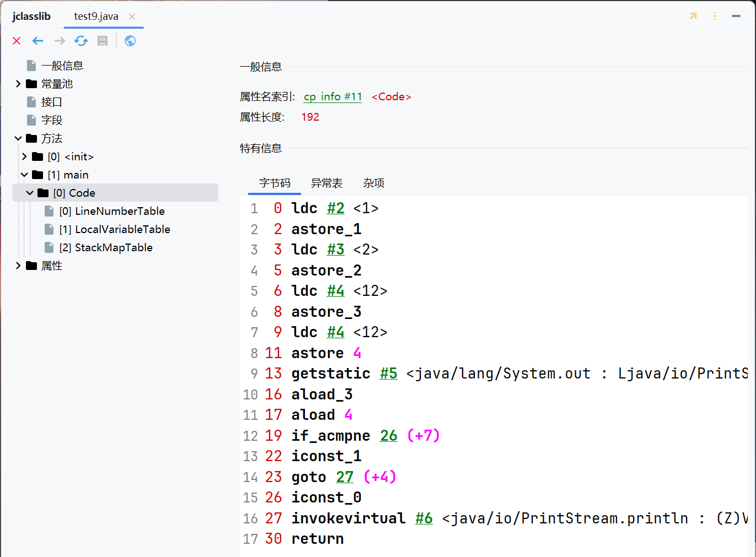Close the test9.java editor tab
756x557 pixels.
tap(132, 17)
